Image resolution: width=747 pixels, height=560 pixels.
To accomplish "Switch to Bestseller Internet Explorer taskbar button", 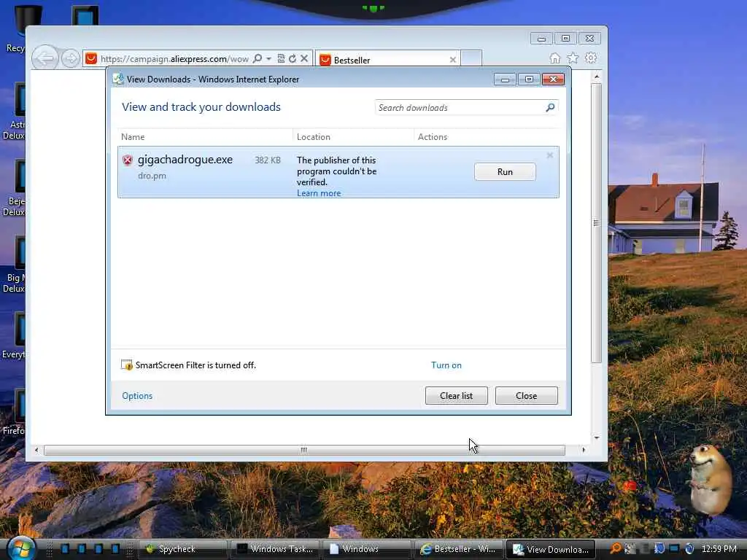I will click(458, 549).
